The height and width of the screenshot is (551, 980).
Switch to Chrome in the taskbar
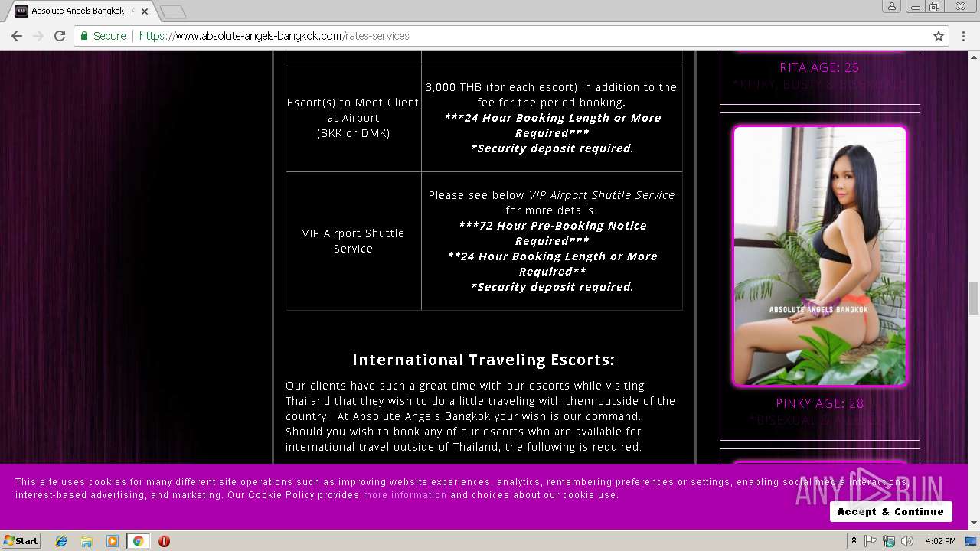pos(139,541)
